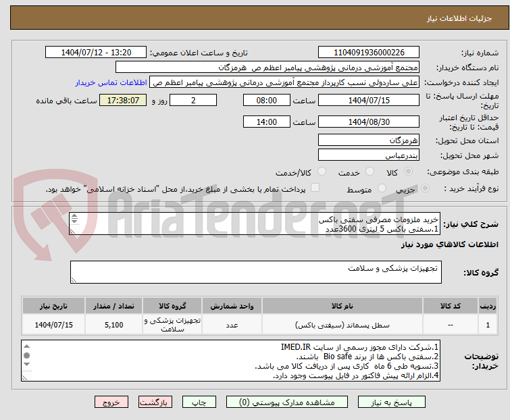Click the 'کد کالا' column header
Screen dimensions: 510x420
(450, 306)
